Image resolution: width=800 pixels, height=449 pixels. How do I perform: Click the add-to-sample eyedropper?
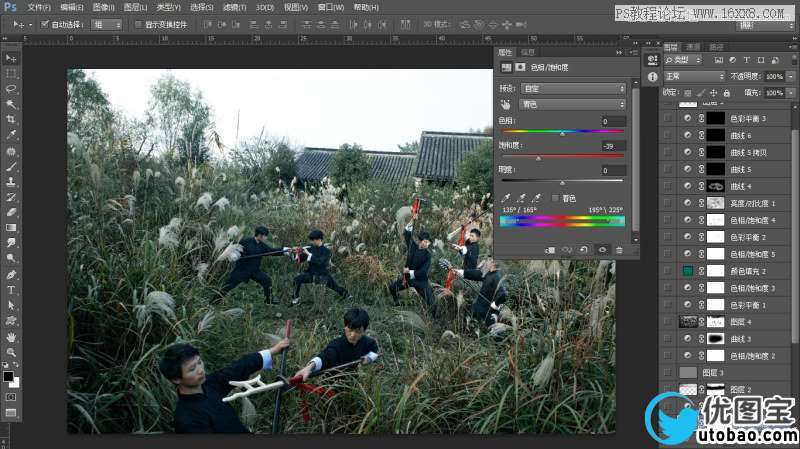point(521,198)
